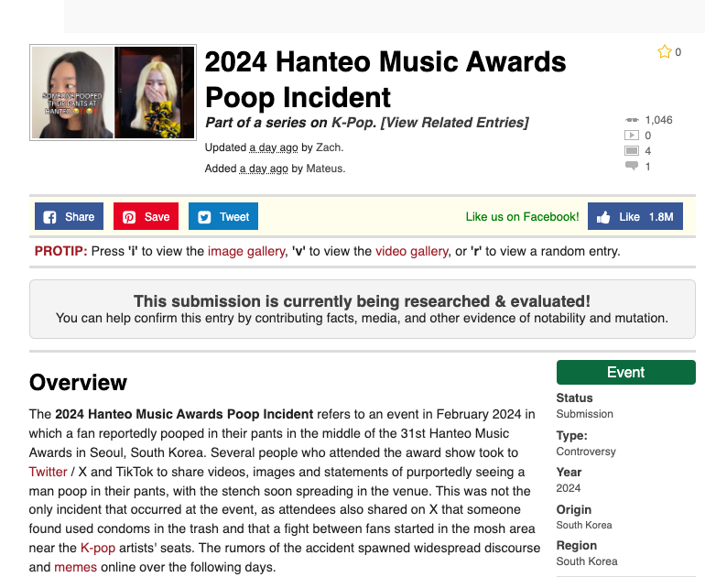The image size is (705, 588).
Task: Click the images count icon
Action: coord(632,151)
